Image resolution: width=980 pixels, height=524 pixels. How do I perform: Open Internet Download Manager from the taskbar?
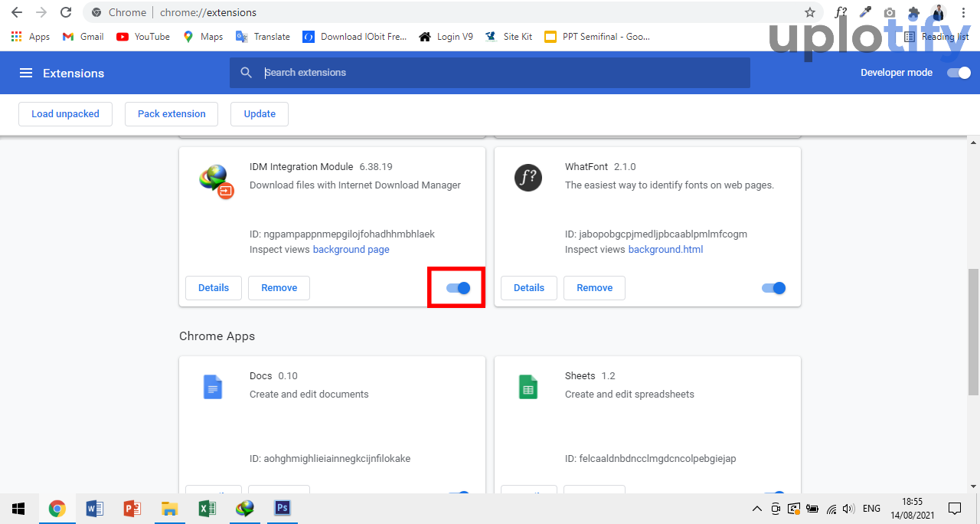[245, 509]
